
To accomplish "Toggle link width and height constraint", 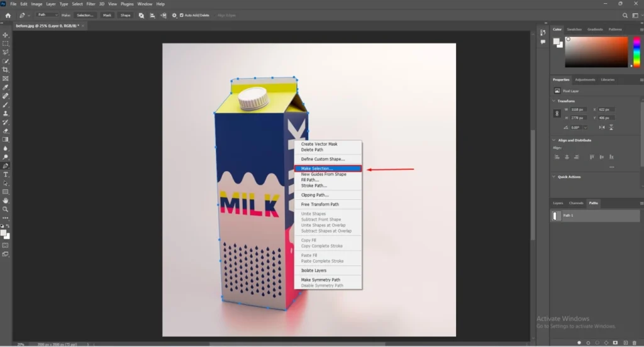I will tap(557, 114).
